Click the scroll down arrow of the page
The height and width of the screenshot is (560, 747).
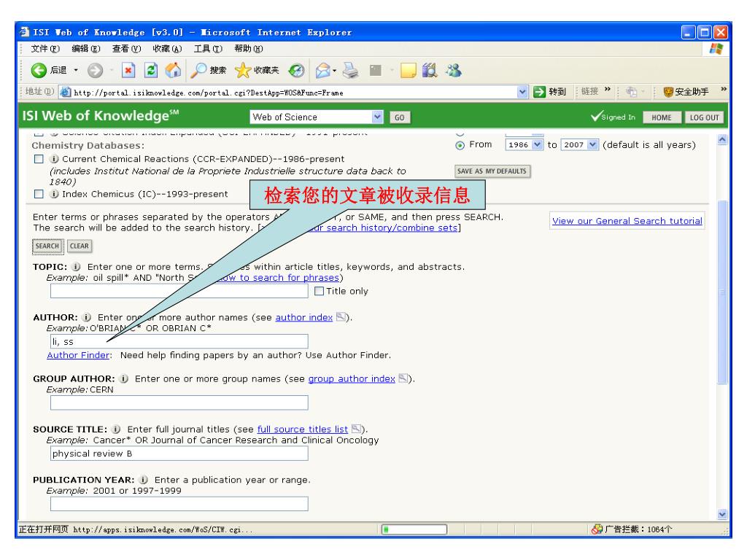pyautogui.click(x=722, y=514)
